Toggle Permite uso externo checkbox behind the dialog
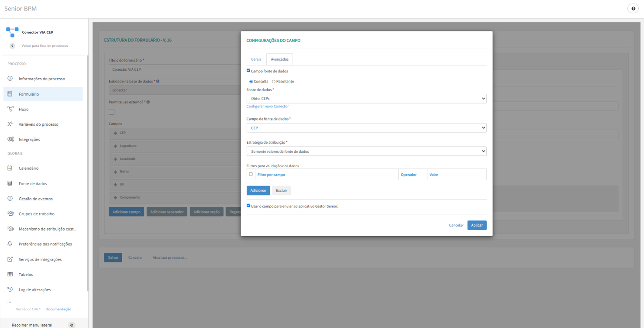The width and height of the screenshot is (644, 330). coord(112,112)
